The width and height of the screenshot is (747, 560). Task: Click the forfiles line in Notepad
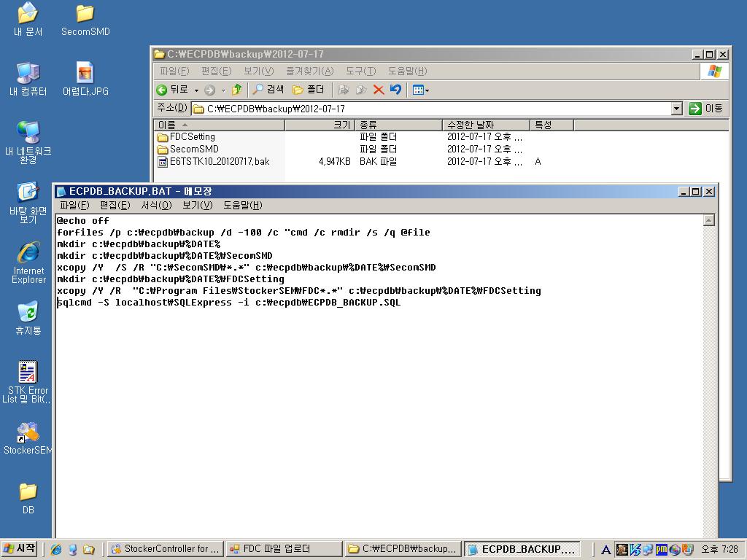pyautogui.click(x=243, y=233)
